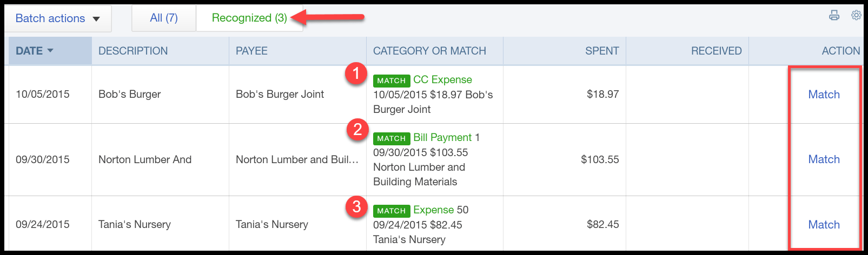
Task: Open the CC Expense match link
Action: 442,80
